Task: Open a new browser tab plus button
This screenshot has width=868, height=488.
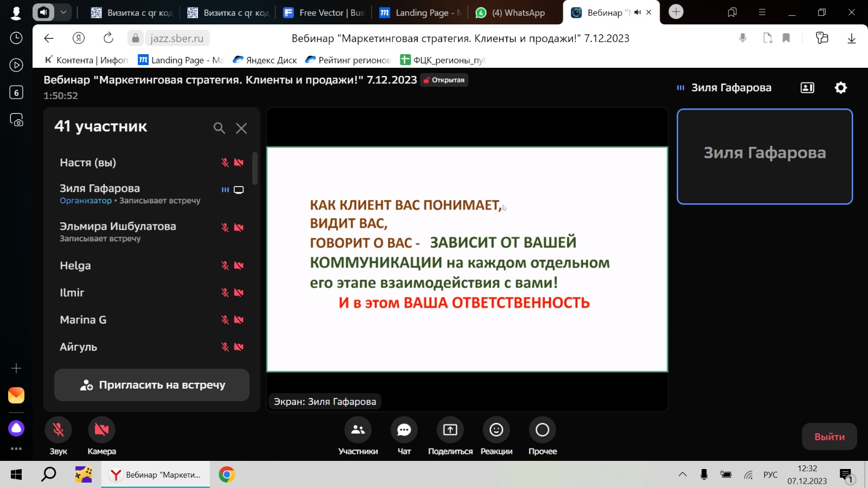Action: click(x=676, y=12)
